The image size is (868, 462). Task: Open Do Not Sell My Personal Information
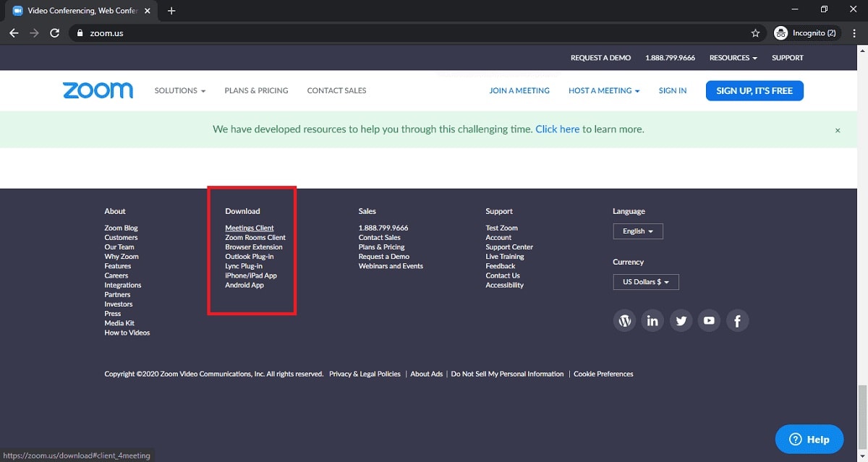(507, 374)
